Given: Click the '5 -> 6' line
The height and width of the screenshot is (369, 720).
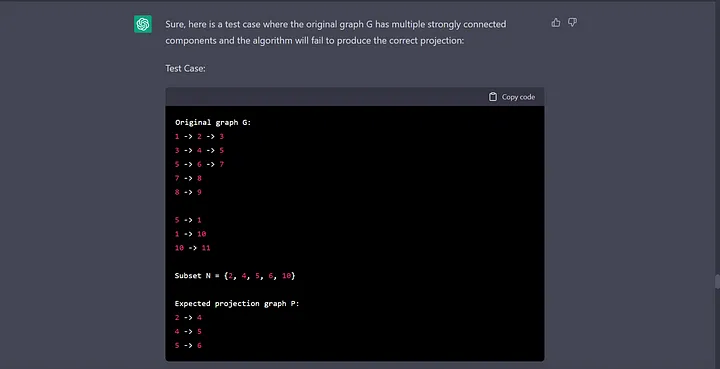Looking at the screenshot, I should [x=188, y=346].
